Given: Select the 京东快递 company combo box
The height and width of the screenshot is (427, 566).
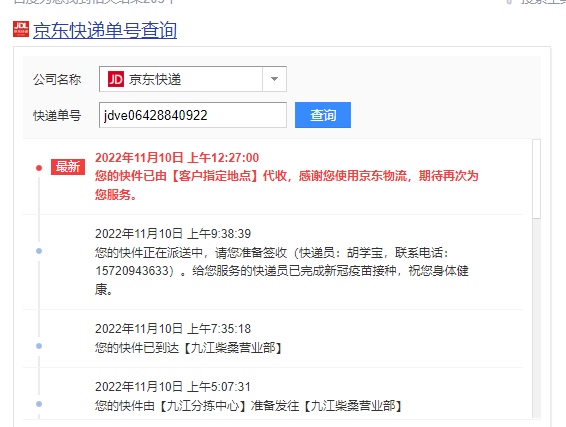Looking at the screenshot, I should point(193,79).
